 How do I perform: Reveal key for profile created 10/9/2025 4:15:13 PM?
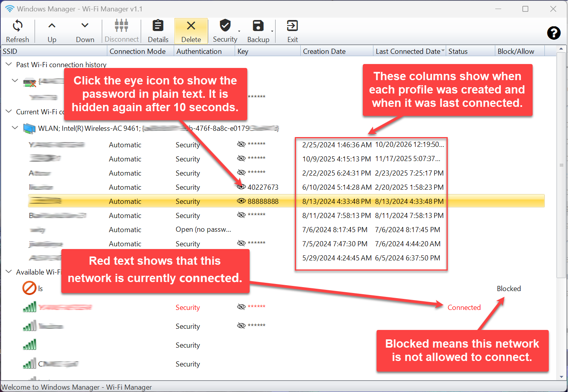tap(241, 158)
